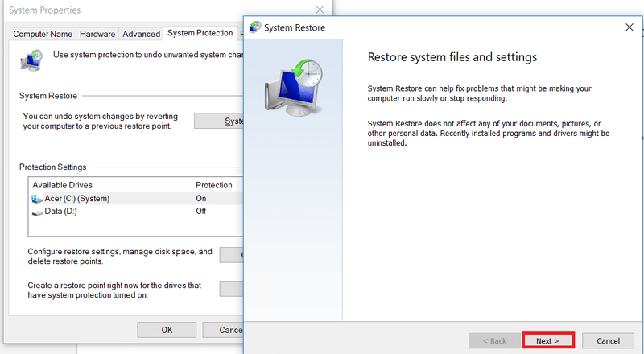The height and width of the screenshot is (354, 644).
Task: Switch to the Computer Name tab
Action: coord(43,34)
